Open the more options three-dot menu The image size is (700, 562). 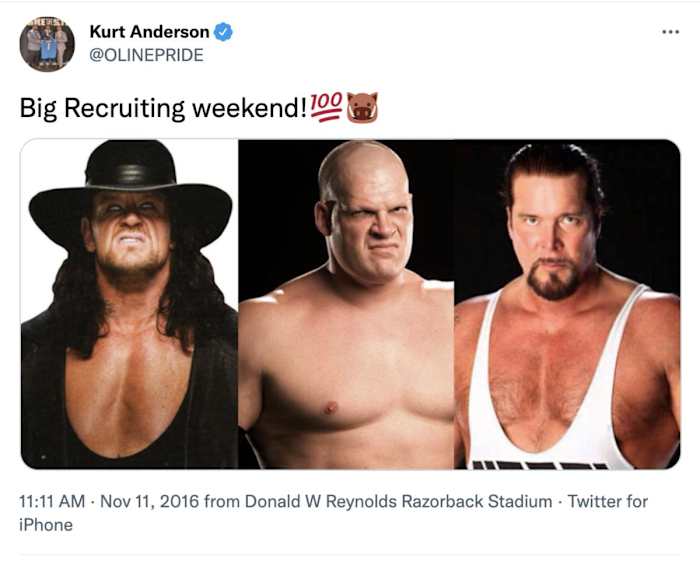point(670,32)
